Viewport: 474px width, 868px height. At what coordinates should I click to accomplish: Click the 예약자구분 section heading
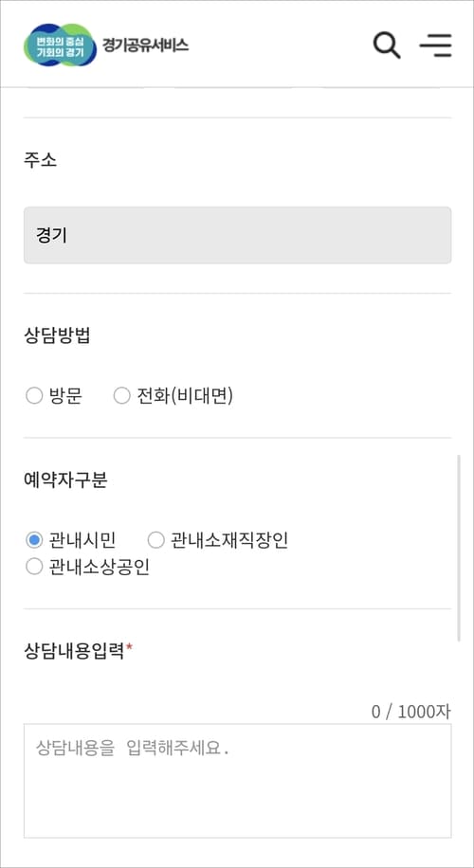65,479
